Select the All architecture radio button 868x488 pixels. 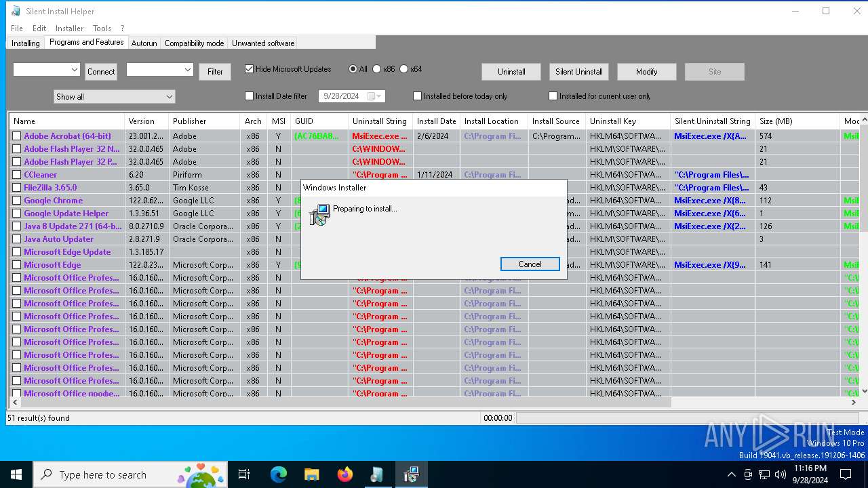pyautogui.click(x=353, y=69)
